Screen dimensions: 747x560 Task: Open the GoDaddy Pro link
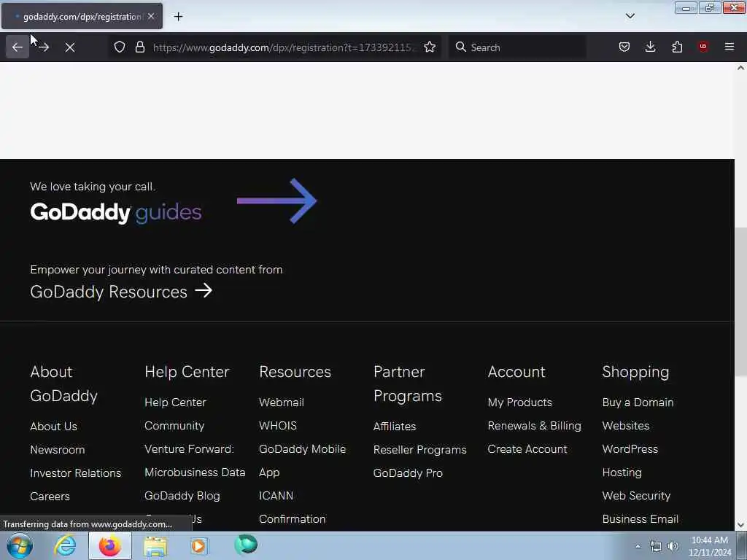(408, 472)
